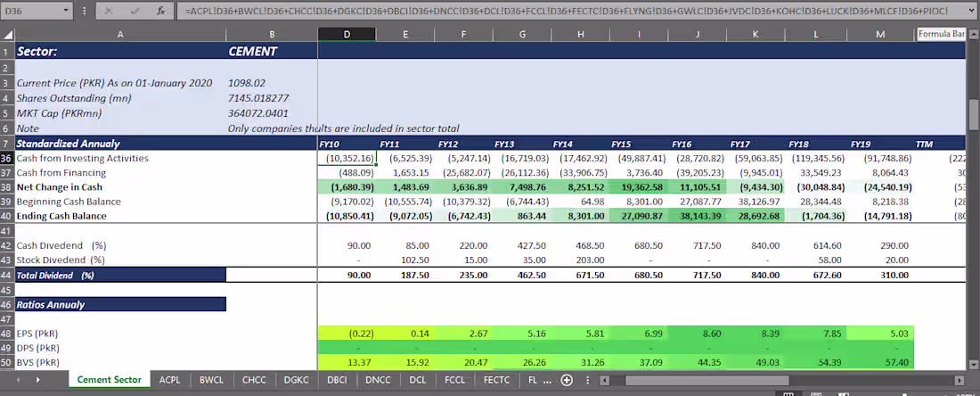The width and height of the screenshot is (980, 396).
Task: Click the Select All corner triangle
Action: point(7,35)
